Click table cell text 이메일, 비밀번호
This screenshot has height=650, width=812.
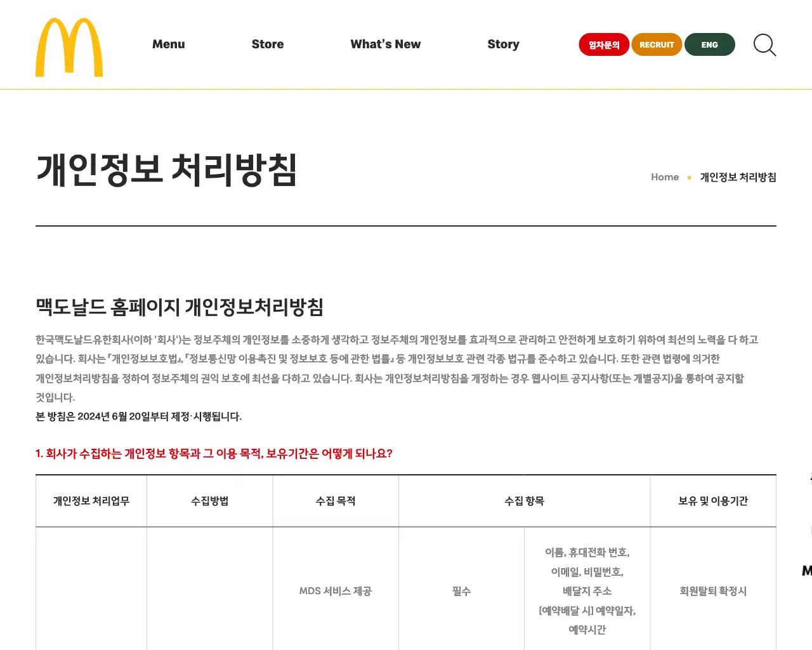(587, 572)
